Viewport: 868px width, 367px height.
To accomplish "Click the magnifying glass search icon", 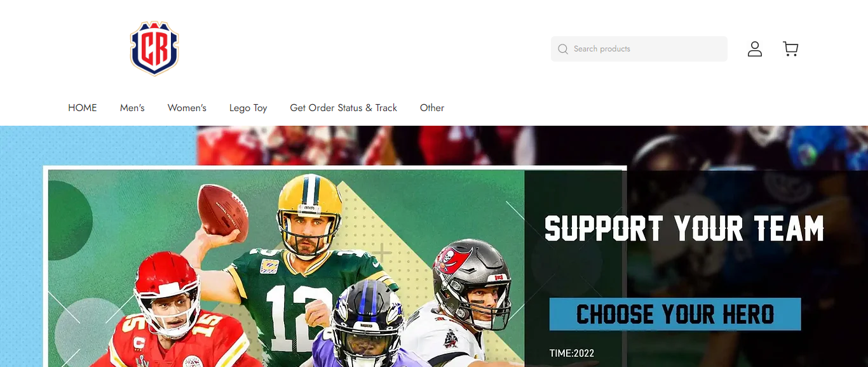I will (563, 49).
